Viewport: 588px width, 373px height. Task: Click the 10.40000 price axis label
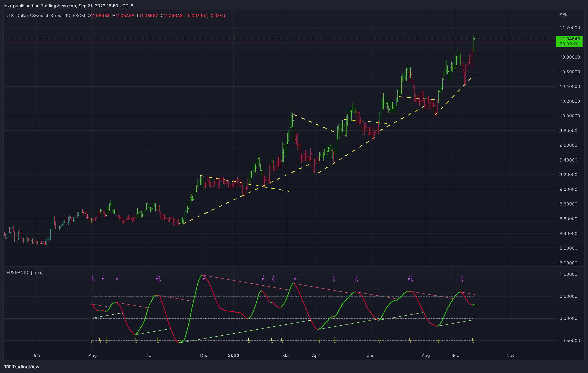pyautogui.click(x=570, y=86)
